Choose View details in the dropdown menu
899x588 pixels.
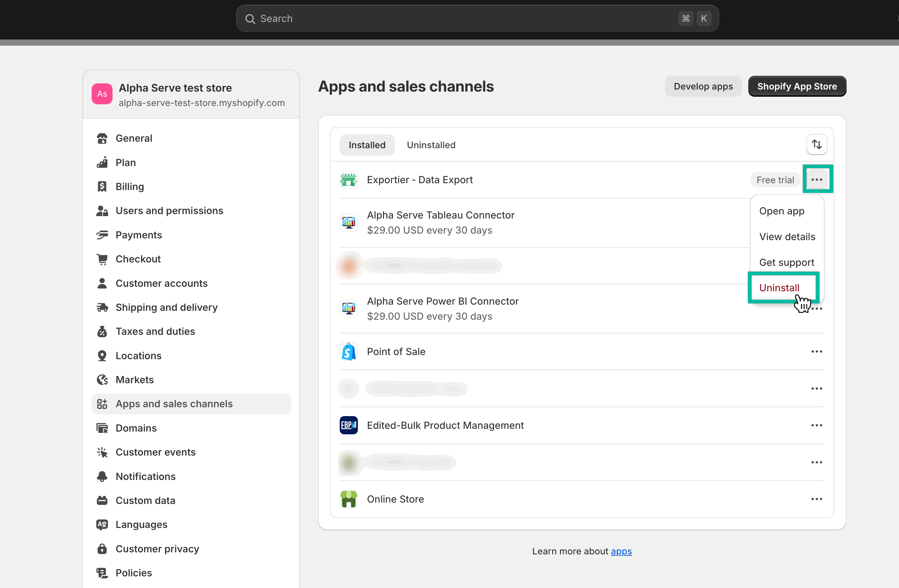(x=787, y=237)
